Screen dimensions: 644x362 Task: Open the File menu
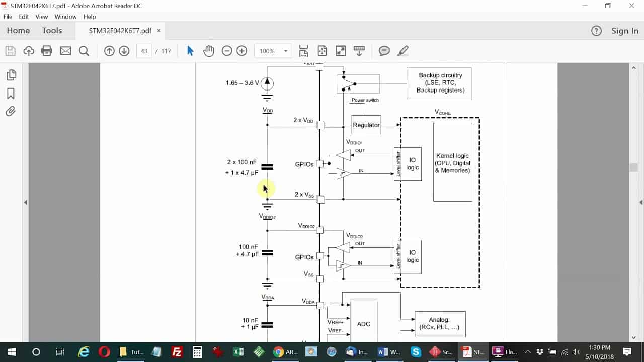point(8,17)
